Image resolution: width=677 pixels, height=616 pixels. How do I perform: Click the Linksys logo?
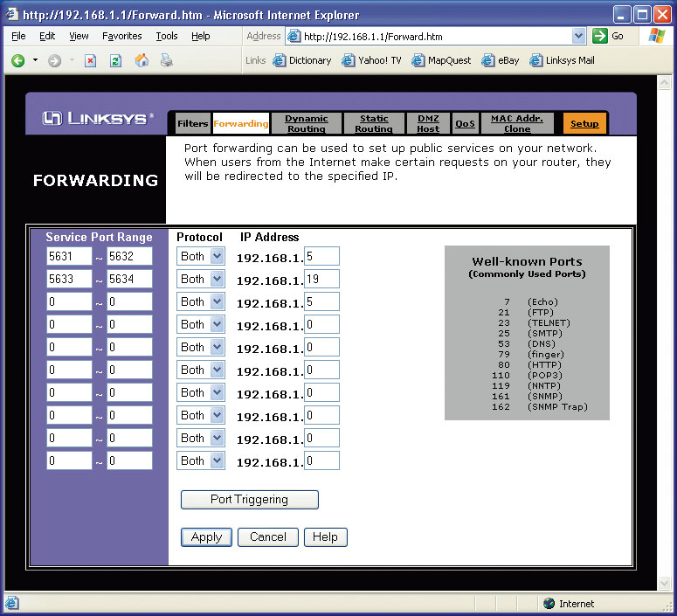click(98, 118)
